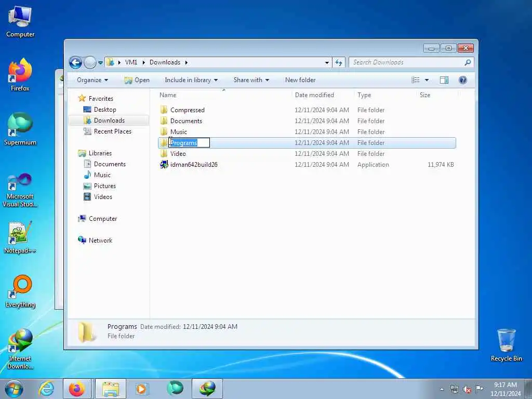Select Computer in the navigation pane
This screenshot has width=532, height=399.
[103, 219]
